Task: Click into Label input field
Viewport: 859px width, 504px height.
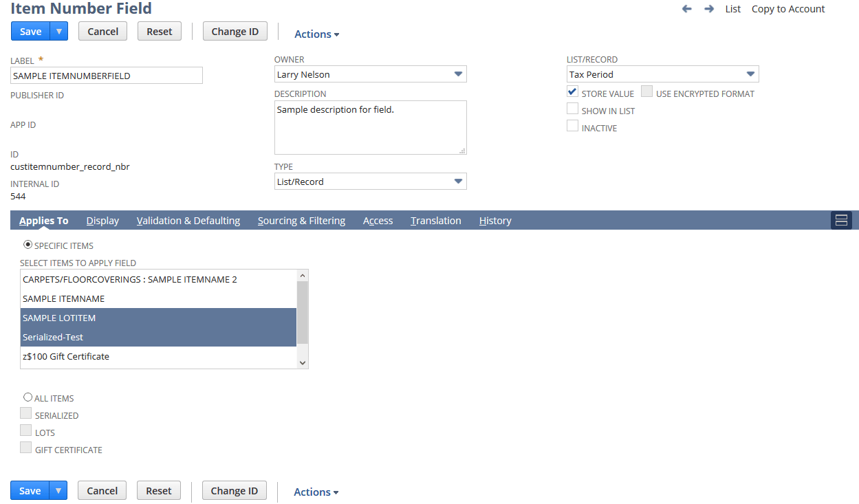Action: coord(107,76)
